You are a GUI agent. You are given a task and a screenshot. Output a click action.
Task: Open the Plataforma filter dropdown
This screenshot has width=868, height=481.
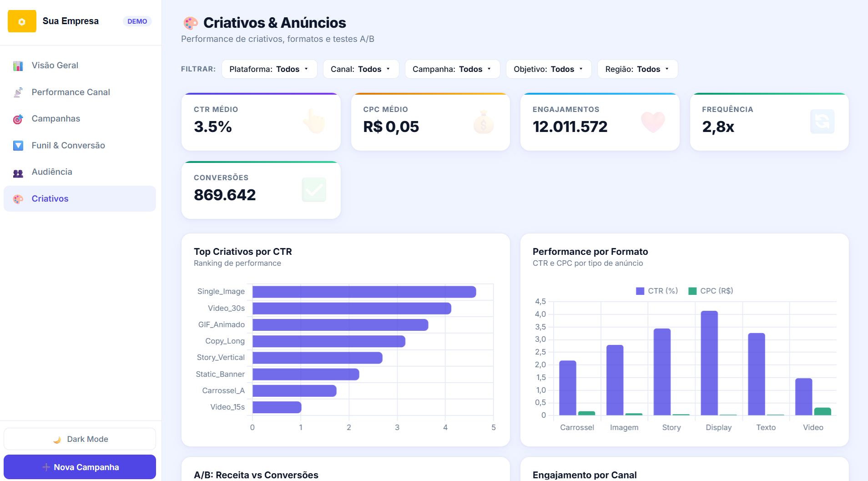click(x=269, y=69)
